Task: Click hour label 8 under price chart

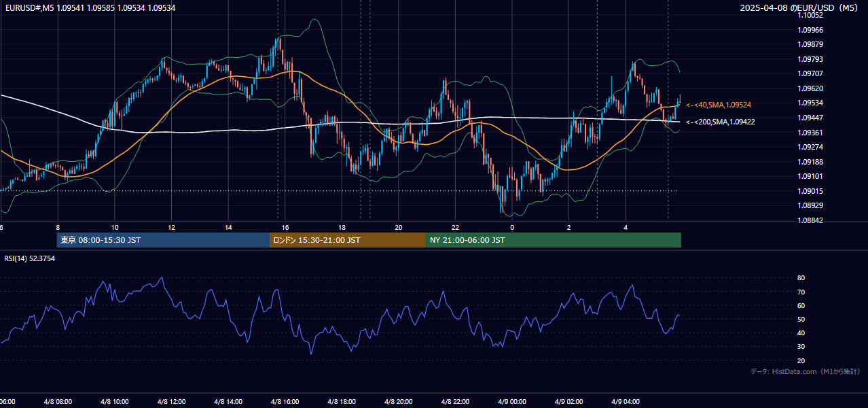Action: [x=58, y=227]
